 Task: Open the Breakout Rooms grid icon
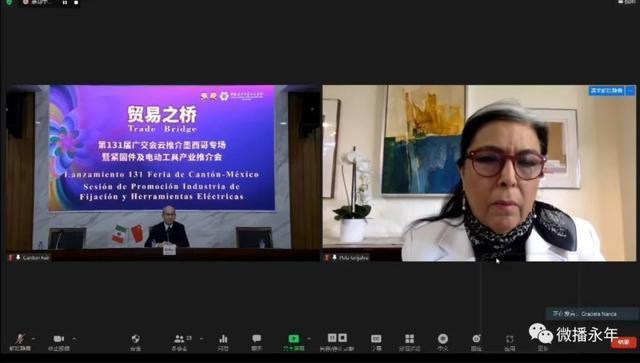409,342
